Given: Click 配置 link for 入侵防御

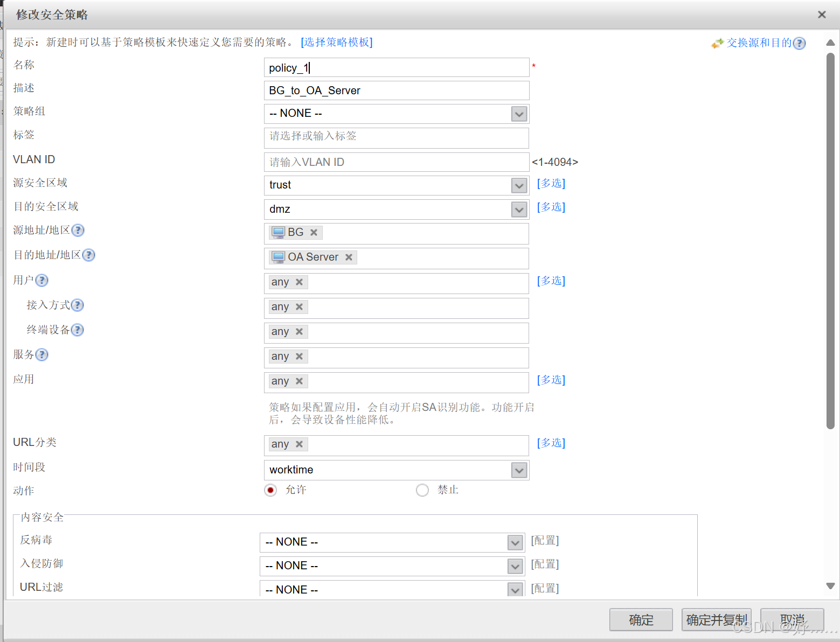Looking at the screenshot, I should pyautogui.click(x=545, y=564).
